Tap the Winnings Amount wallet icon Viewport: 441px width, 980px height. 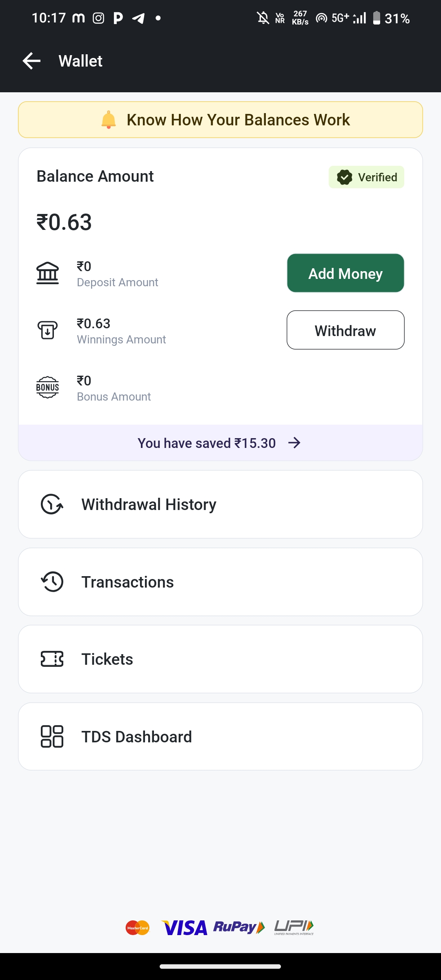pos(47,330)
